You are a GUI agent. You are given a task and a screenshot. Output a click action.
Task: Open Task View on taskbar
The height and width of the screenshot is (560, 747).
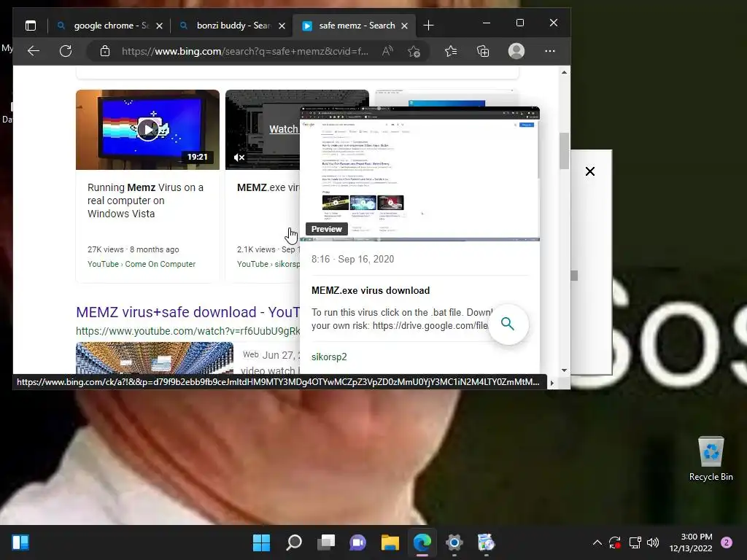click(x=326, y=542)
